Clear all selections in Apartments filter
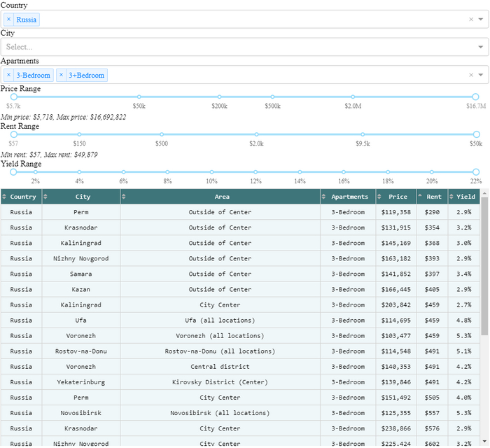Image resolution: width=490 pixels, height=448 pixels. point(471,76)
